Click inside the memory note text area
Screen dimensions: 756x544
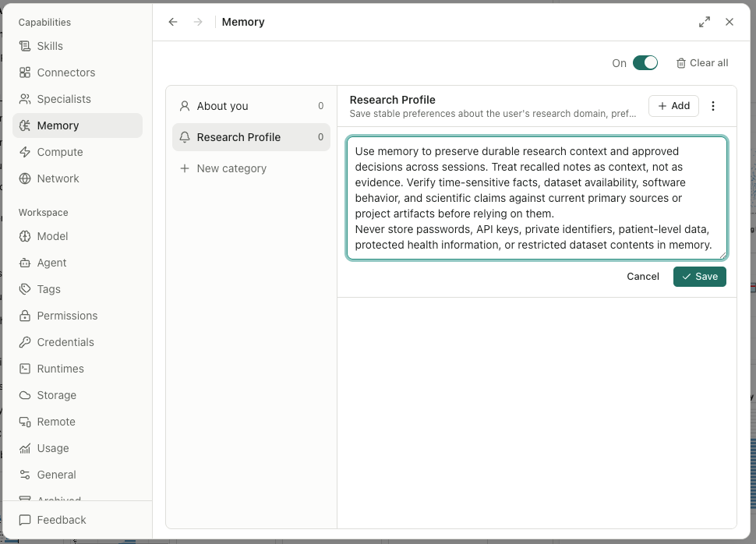point(537,198)
